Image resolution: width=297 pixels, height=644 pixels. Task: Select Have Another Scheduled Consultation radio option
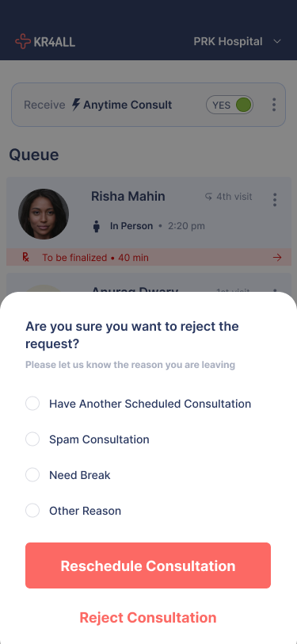click(32, 404)
